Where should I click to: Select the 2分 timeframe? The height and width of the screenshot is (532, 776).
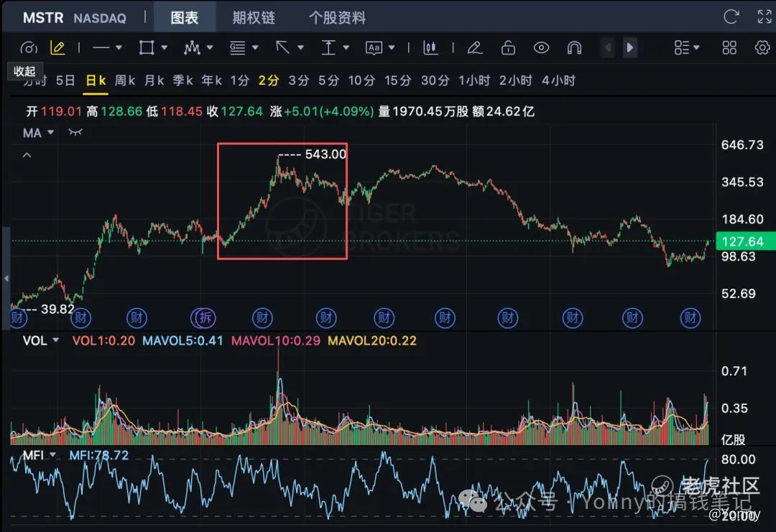pyautogui.click(x=269, y=80)
